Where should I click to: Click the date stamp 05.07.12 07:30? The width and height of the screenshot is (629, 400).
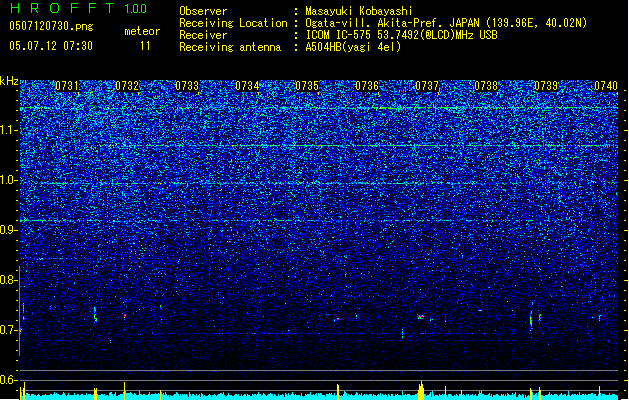pos(51,46)
